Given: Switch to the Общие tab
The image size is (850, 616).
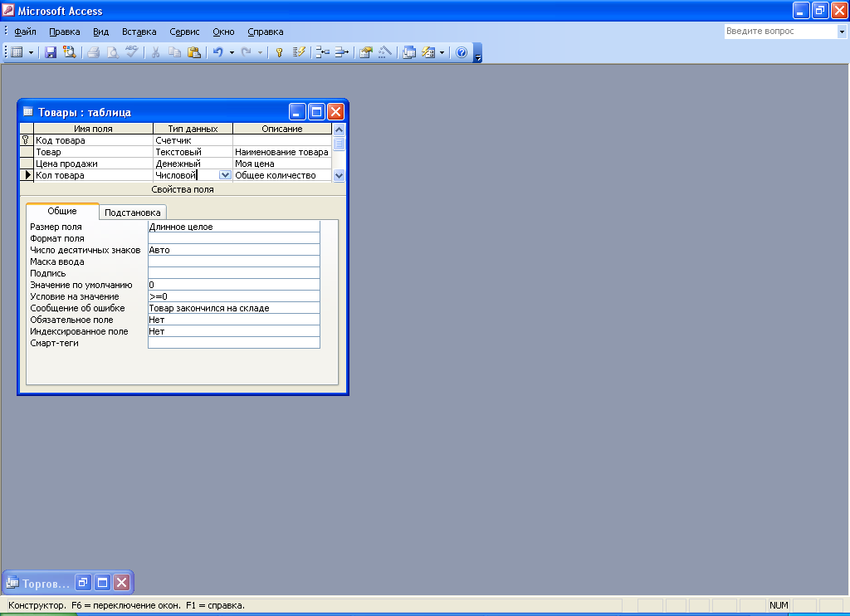Looking at the screenshot, I should 62,211.
